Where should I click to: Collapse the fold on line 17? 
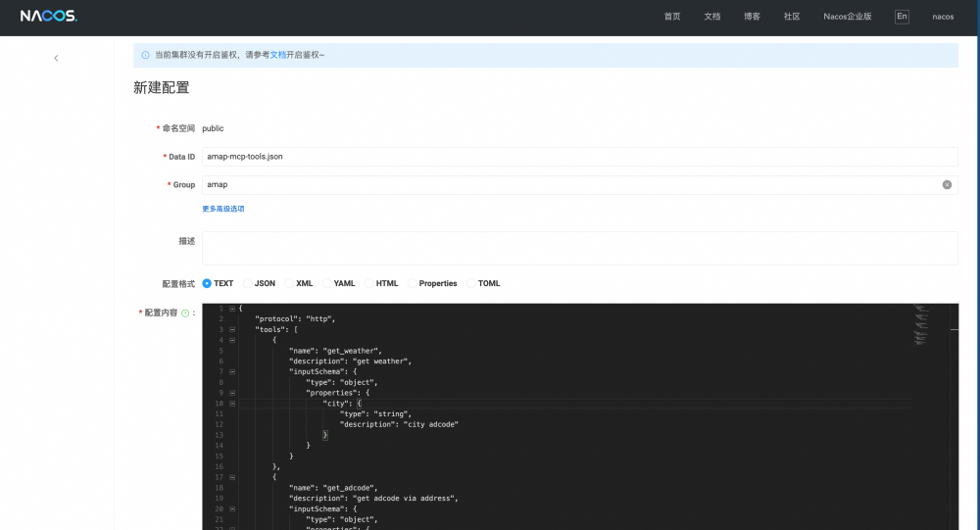[x=232, y=477]
